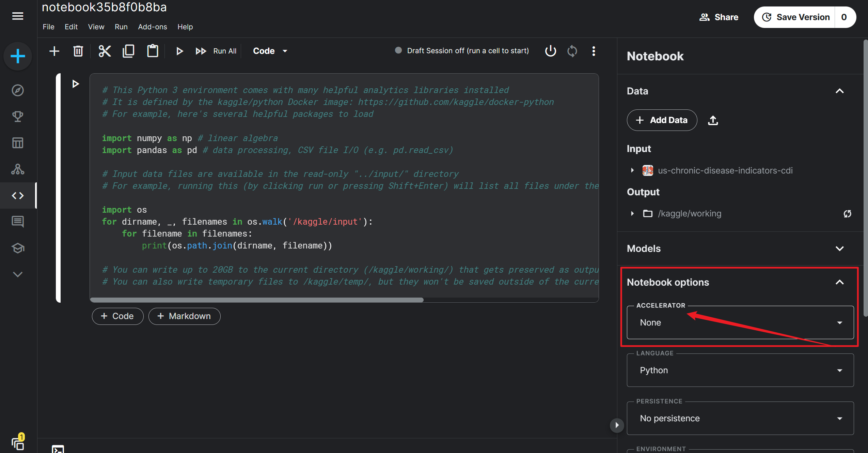Toggle session power button
This screenshot has height=453, width=868.
pyautogui.click(x=550, y=51)
